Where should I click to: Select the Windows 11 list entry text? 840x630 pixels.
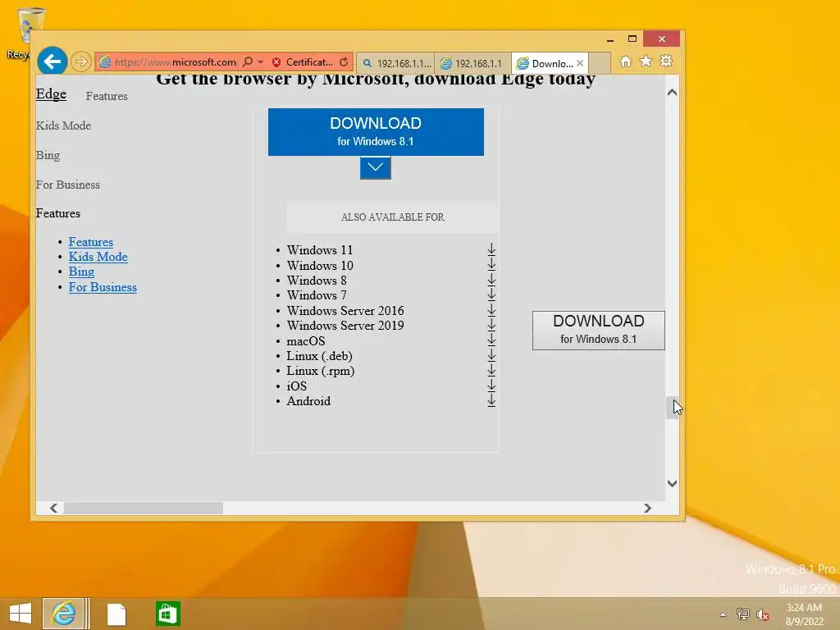tap(320, 250)
